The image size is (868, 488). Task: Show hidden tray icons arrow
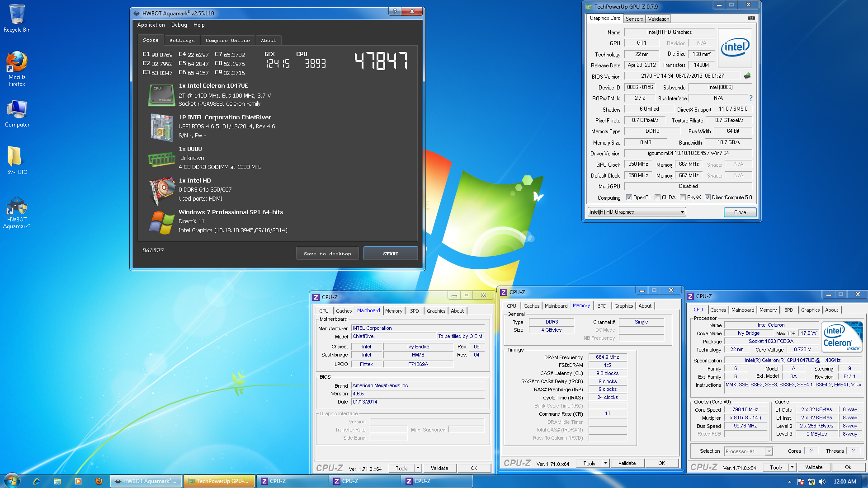point(789,482)
